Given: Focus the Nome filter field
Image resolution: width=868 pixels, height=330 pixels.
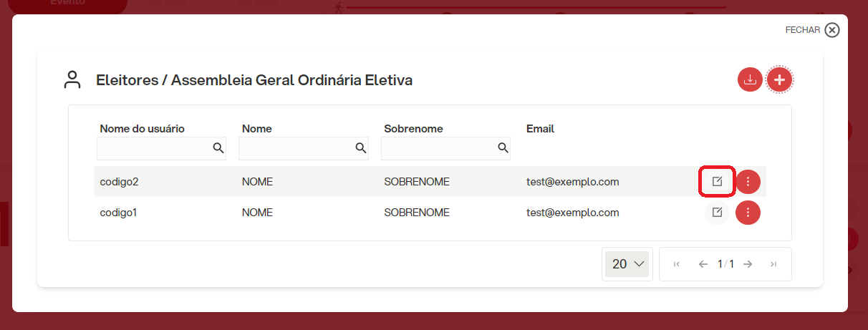Looking at the screenshot, I should click(304, 148).
